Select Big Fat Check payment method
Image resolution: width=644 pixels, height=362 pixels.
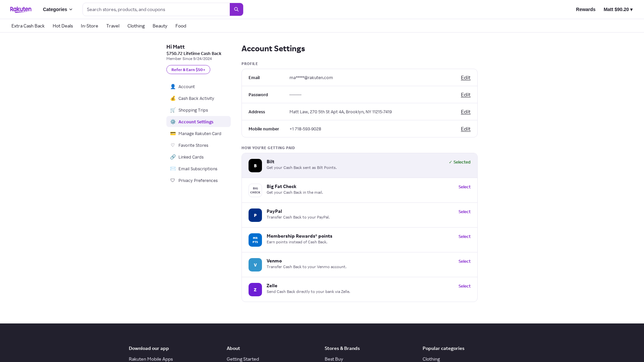[x=465, y=187]
